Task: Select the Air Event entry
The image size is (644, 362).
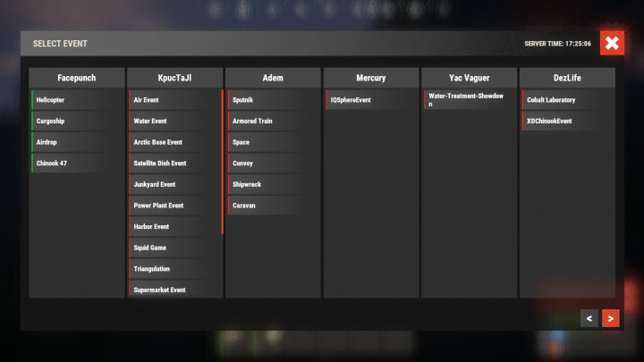Action: click(174, 100)
